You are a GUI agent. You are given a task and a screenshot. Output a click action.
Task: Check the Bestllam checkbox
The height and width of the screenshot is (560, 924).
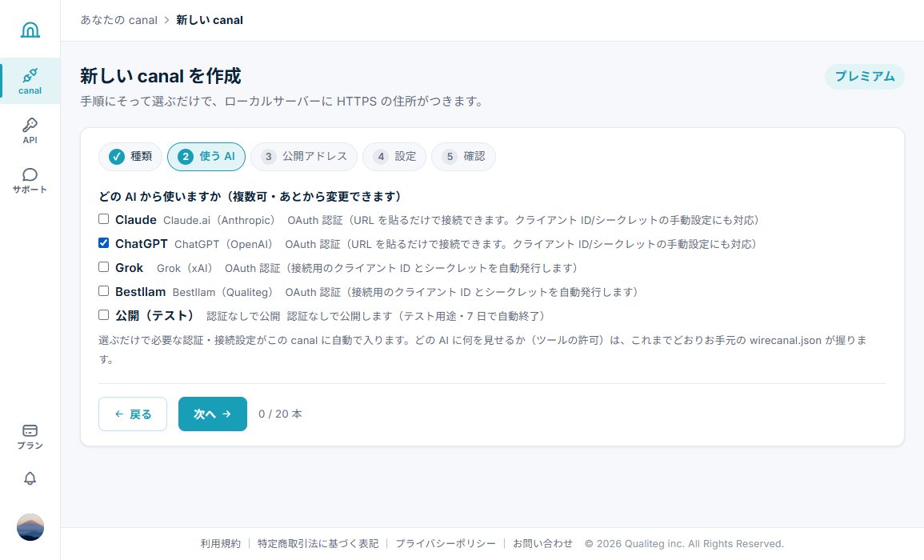point(104,291)
